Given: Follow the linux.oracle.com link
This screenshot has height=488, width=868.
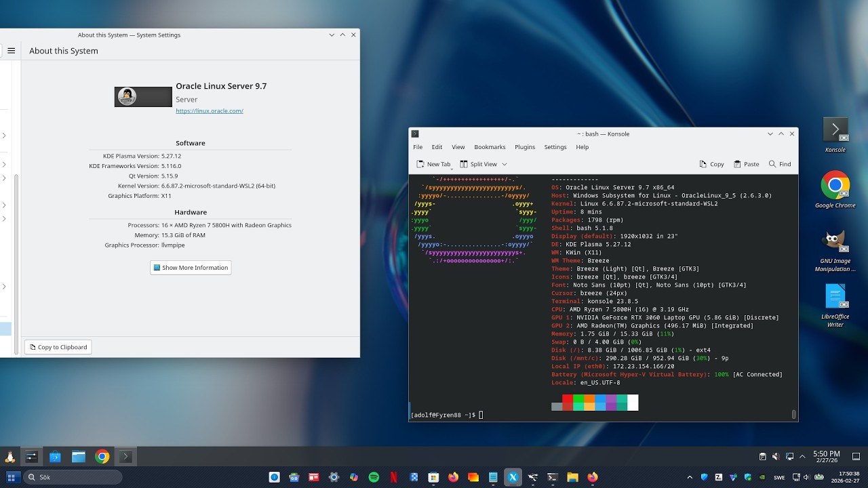Looking at the screenshot, I should pos(210,110).
